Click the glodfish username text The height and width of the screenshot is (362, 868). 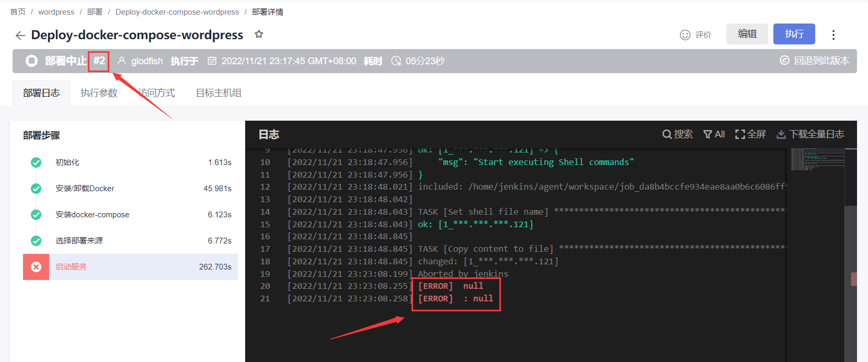tap(147, 61)
